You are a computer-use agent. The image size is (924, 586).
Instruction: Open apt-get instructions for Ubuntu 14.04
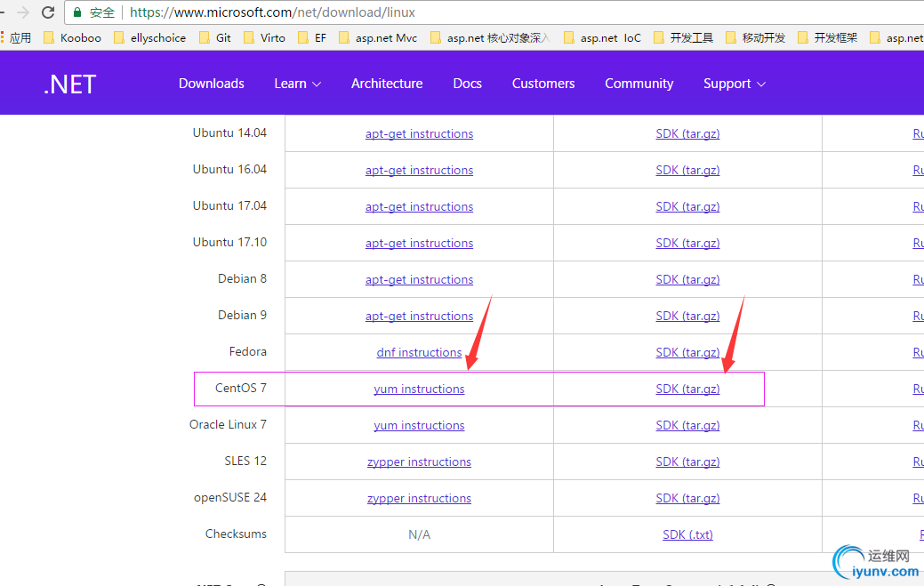(x=419, y=133)
